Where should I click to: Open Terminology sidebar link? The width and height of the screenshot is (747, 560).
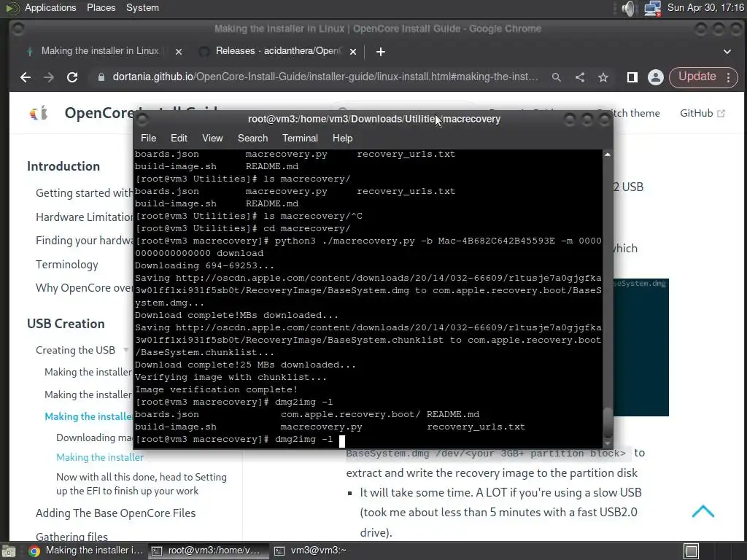tap(66, 264)
